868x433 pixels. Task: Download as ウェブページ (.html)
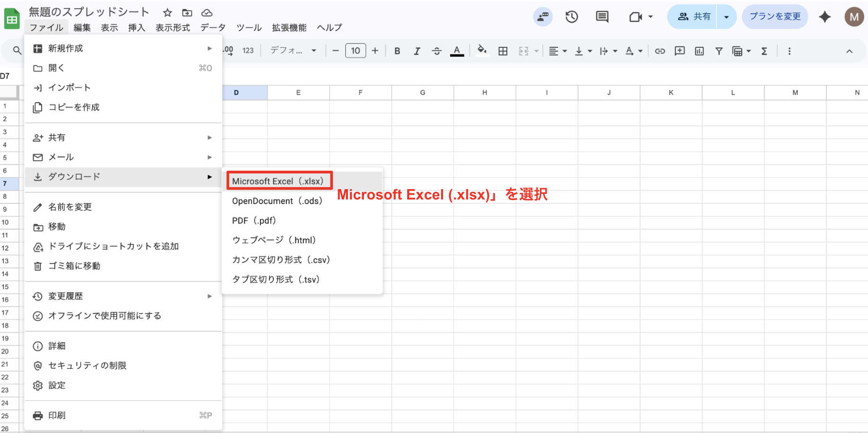click(302, 240)
